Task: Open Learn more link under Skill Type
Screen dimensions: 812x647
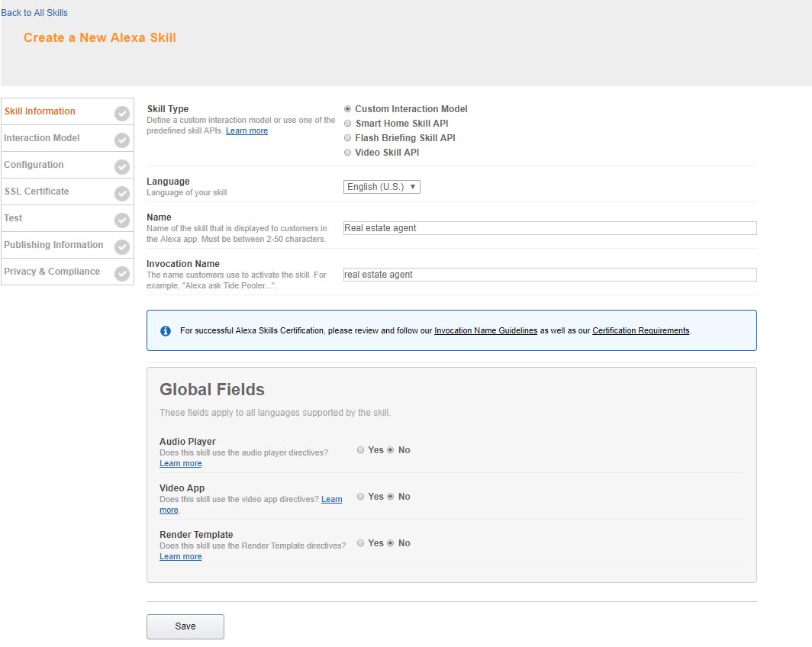Action: click(x=246, y=131)
